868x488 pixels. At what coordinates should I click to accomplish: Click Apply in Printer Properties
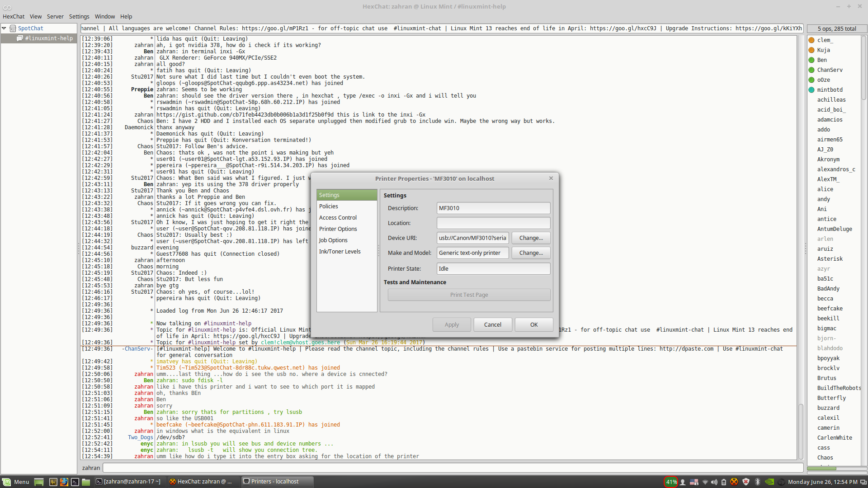[452, 325]
